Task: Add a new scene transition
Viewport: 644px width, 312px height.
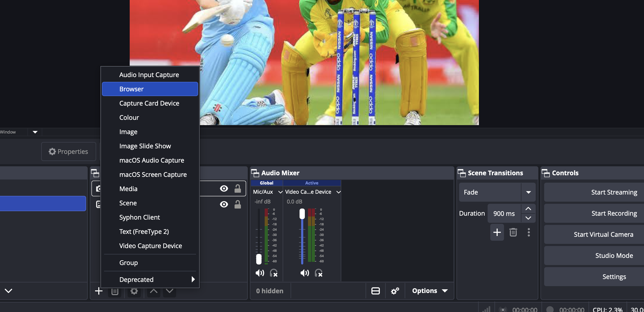Action: (497, 232)
